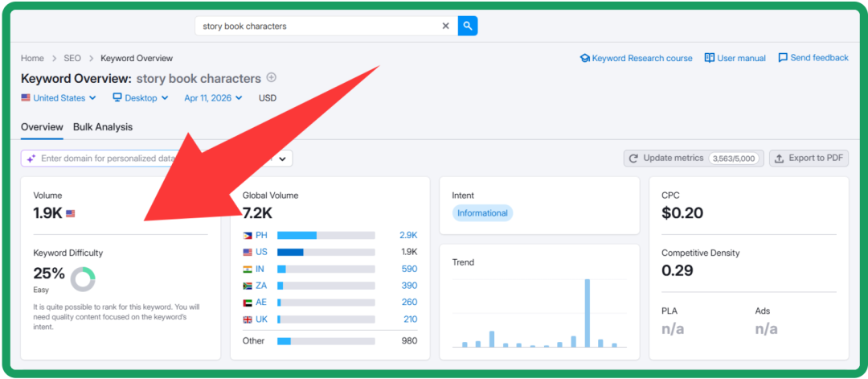Click the India flag in Global Volume

click(x=248, y=270)
